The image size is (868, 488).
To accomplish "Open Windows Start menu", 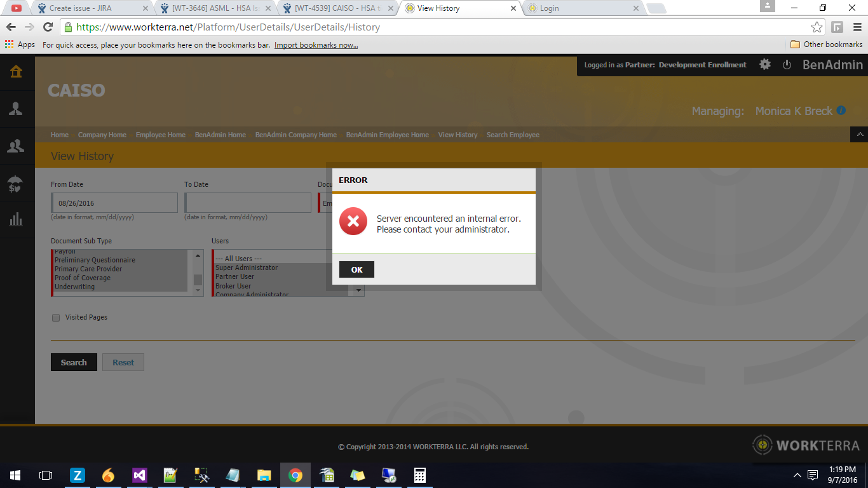I will pos(15,475).
